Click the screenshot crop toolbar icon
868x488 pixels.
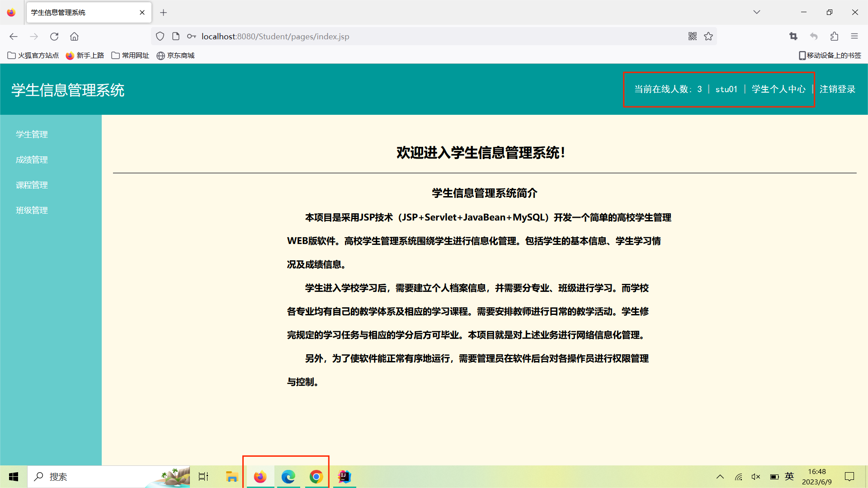click(793, 36)
